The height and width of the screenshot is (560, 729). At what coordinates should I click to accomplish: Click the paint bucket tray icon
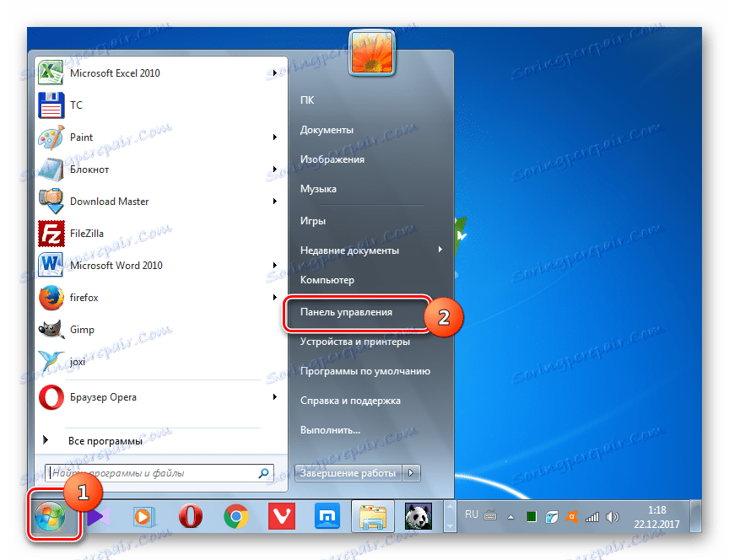(552, 517)
